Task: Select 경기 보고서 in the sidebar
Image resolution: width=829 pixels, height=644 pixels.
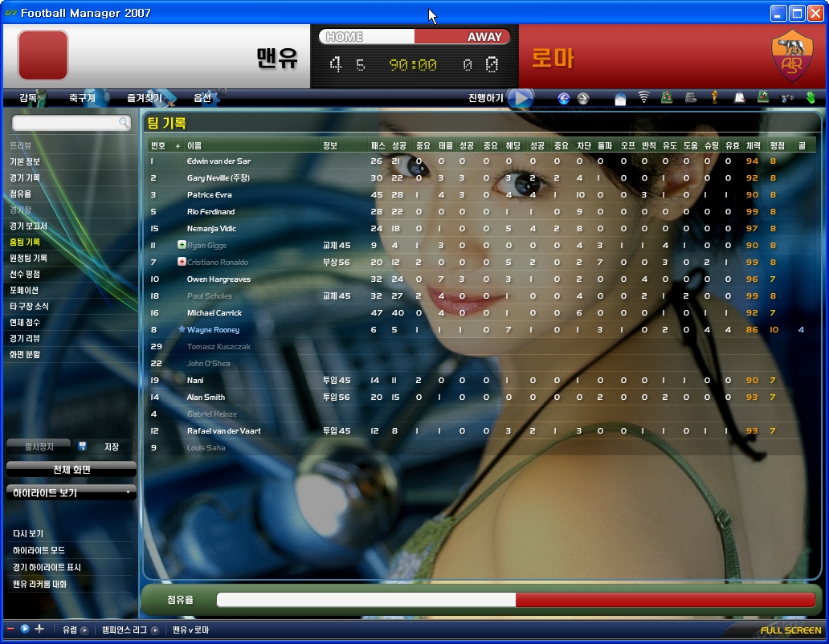Action: [x=29, y=226]
